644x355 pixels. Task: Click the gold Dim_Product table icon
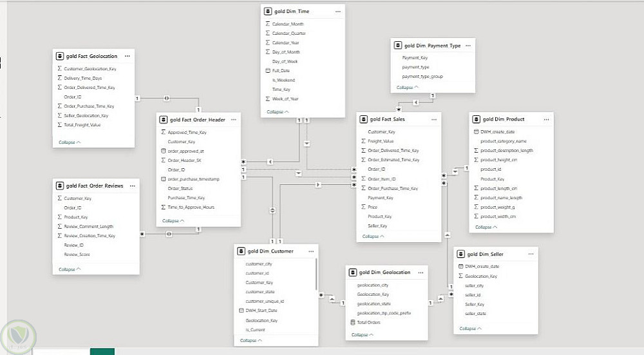click(x=477, y=119)
